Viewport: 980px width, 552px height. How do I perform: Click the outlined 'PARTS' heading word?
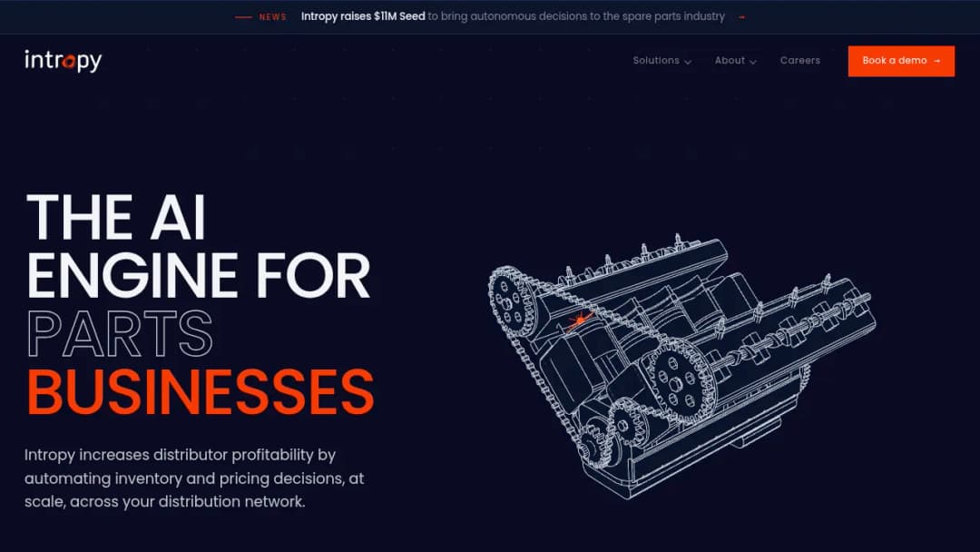[x=120, y=334]
